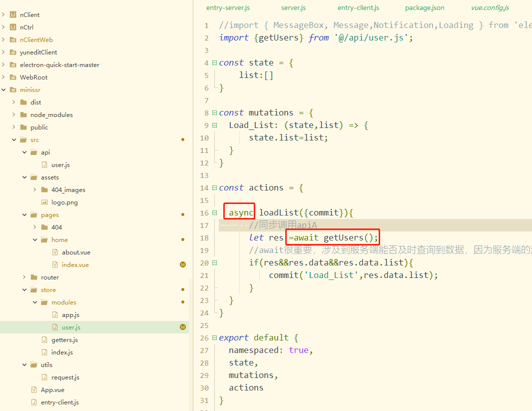The image size is (532, 411).
Task: Switch to the entry-server.js tab
Action: [x=228, y=8]
